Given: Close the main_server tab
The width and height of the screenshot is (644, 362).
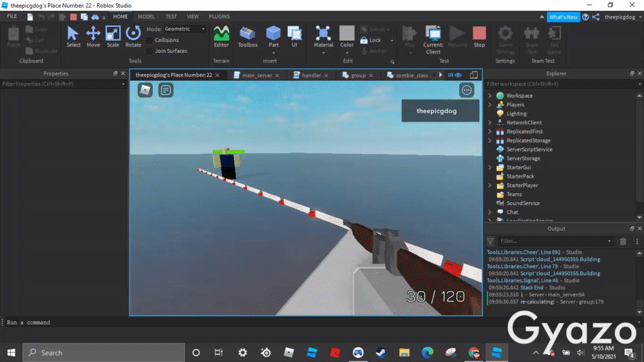Looking at the screenshot, I should [x=277, y=75].
